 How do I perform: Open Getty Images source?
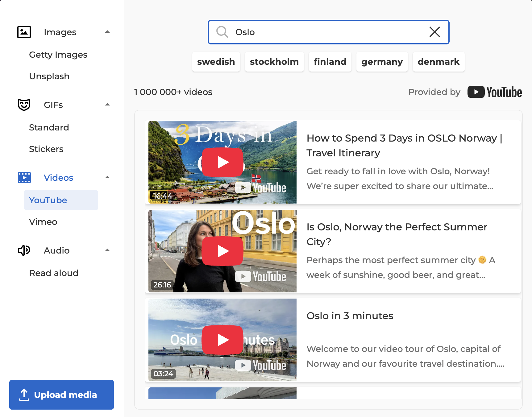(x=58, y=55)
